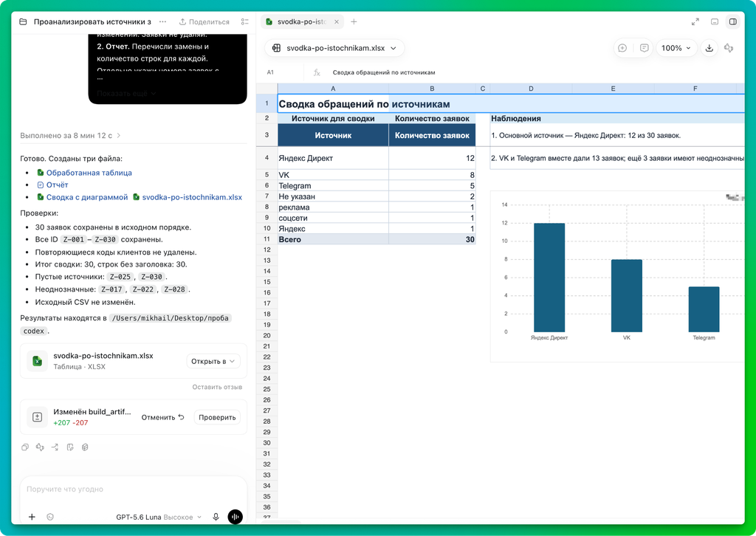Close the svodka-po-isto file tab
This screenshot has width=756, height=536.
(337, 21)
